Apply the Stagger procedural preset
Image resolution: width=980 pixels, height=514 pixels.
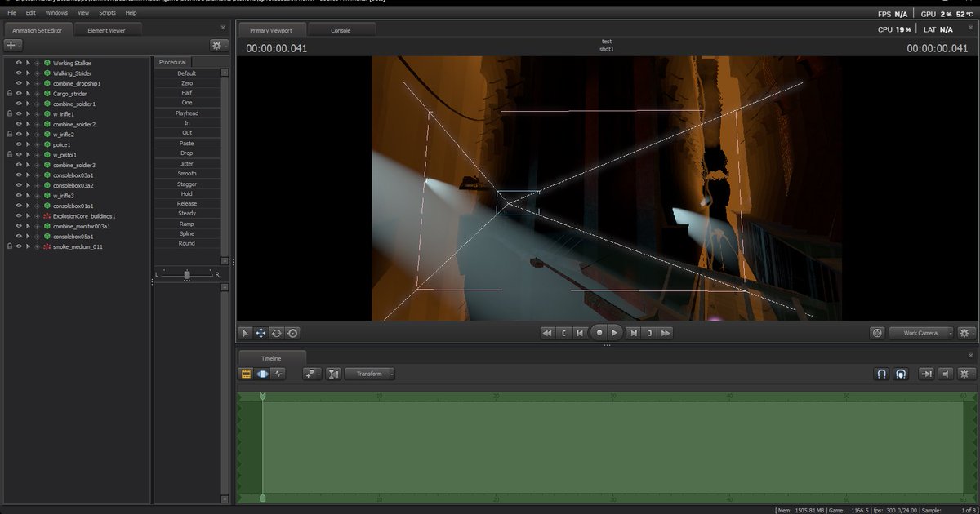point(187,184)
